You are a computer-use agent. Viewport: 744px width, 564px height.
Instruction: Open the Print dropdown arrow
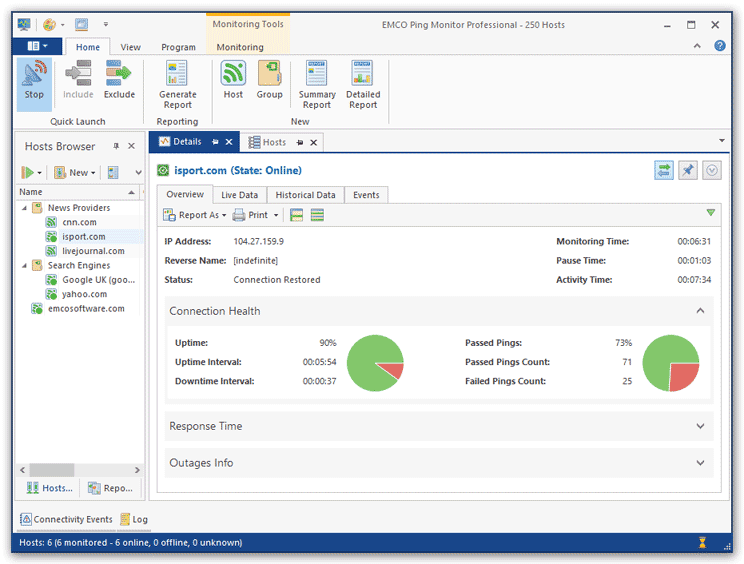tap(276, 215)
